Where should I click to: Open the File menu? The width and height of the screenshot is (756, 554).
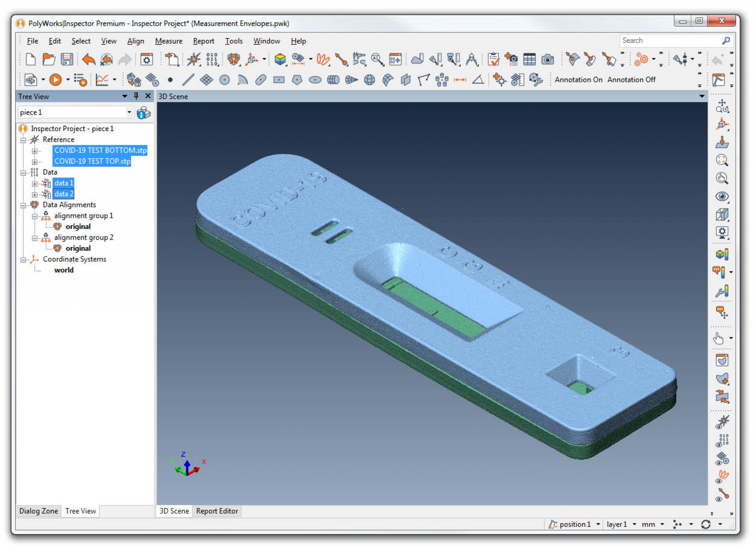pos(32,41)
